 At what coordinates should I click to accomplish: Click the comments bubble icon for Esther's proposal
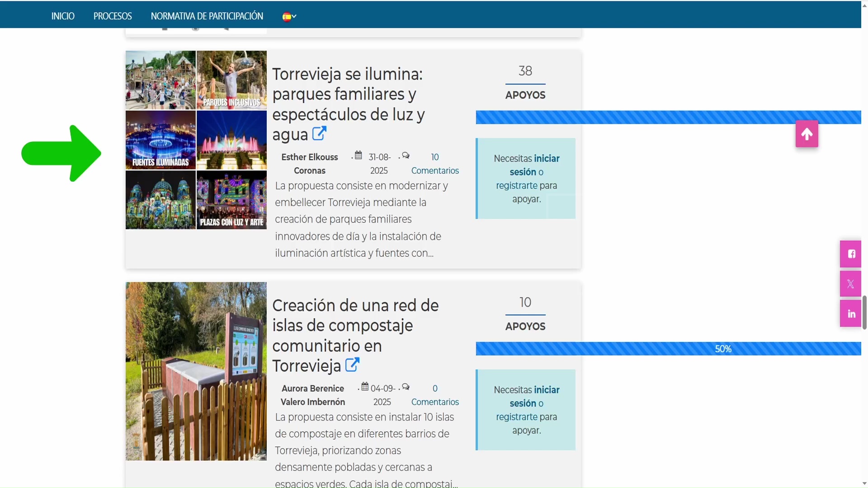(406, 155)
